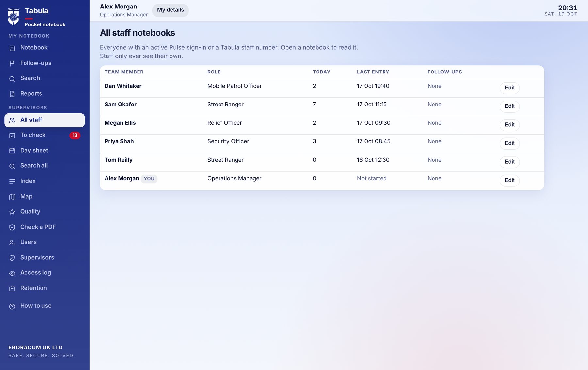588x370 pixels.
Task: Open the Retention menu item
Action: 44,288
